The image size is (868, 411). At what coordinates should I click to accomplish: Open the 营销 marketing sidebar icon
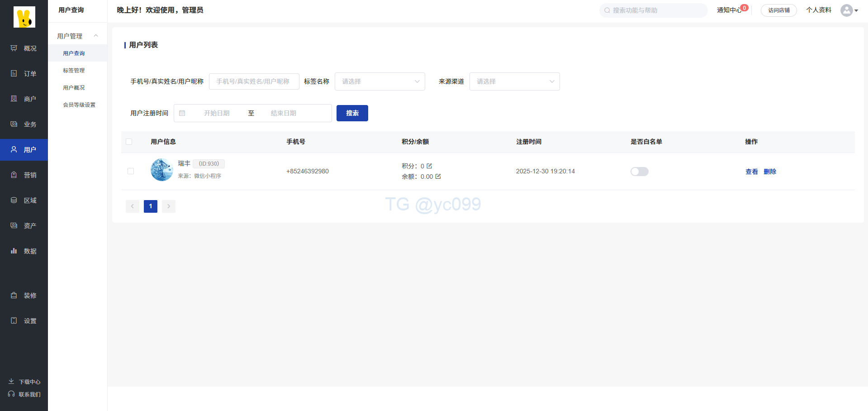click(14, 175)
